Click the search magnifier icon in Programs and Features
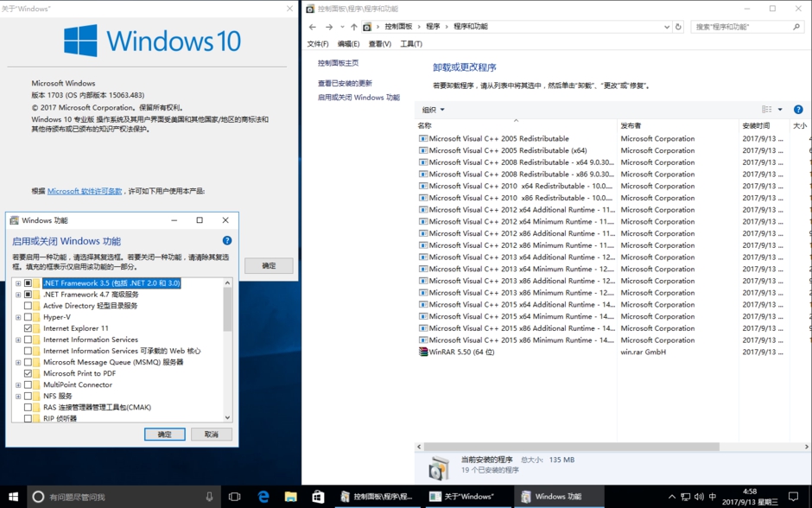 point(796,27)
